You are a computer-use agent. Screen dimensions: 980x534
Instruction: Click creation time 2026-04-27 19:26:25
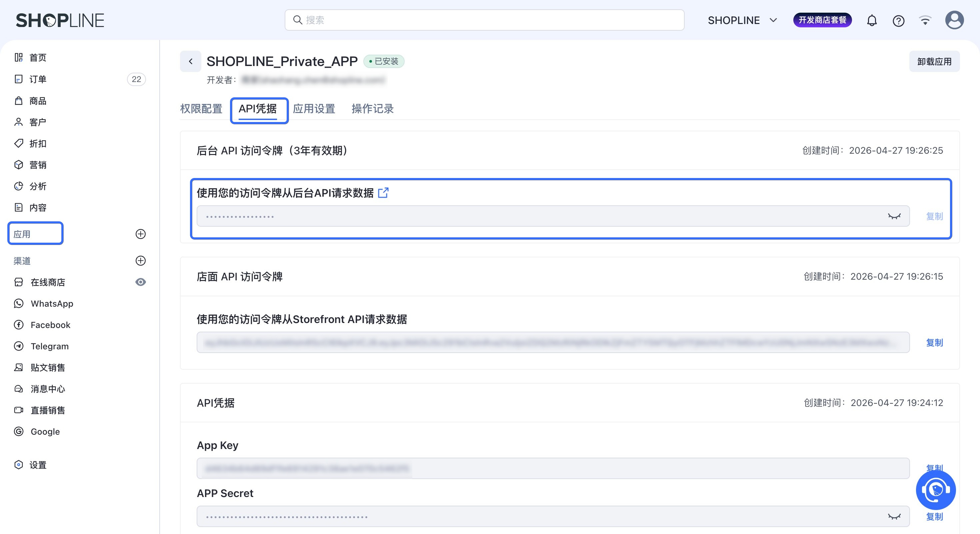pos(896,151)
